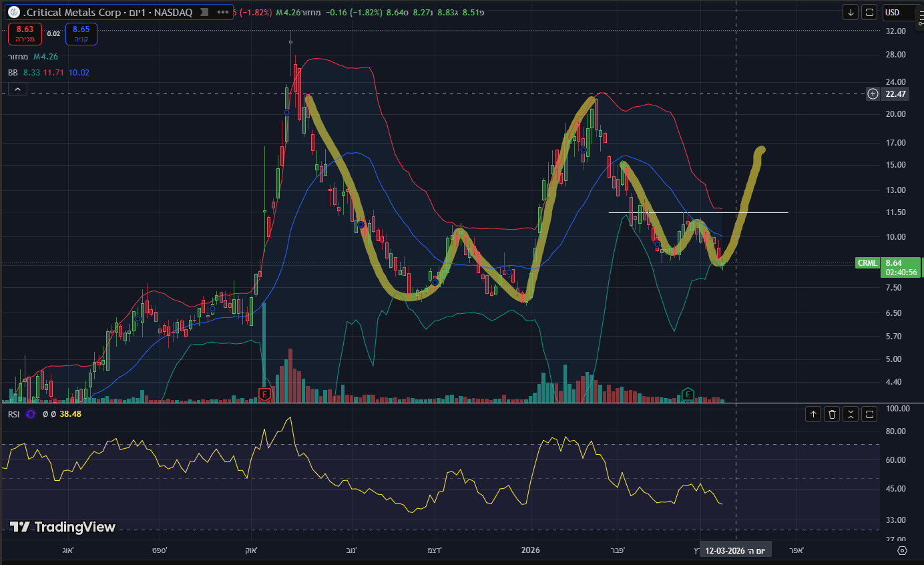The height and width of the screenshot is (565, 924).
Task: Click the 2026 time axis label
Action: (x=531, y=550)
